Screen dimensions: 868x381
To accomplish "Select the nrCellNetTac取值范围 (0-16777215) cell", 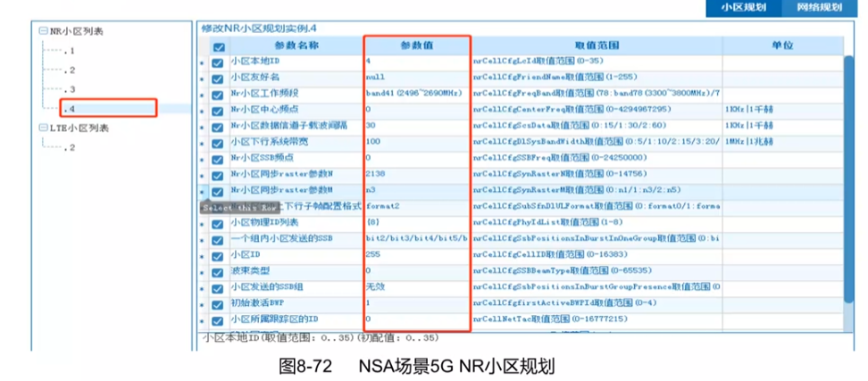I will click(597, 319).
